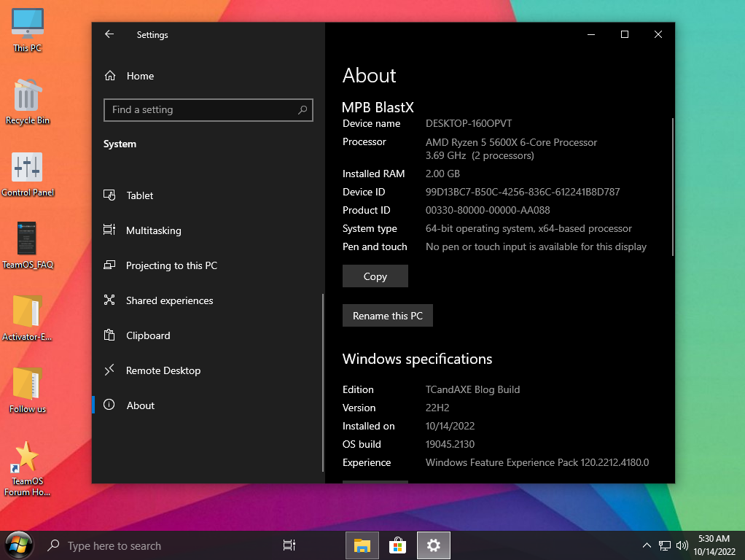This screenshot has height=560, width=745.
Task: Launch Microsoft Store from the taskbar
Action: click(x=397, y=545)
